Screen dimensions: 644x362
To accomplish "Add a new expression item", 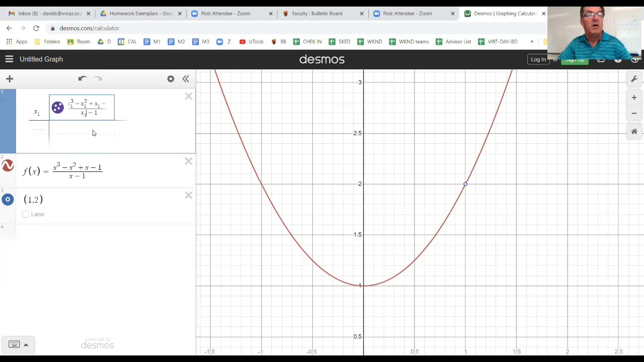I will (x=10, y=78).
